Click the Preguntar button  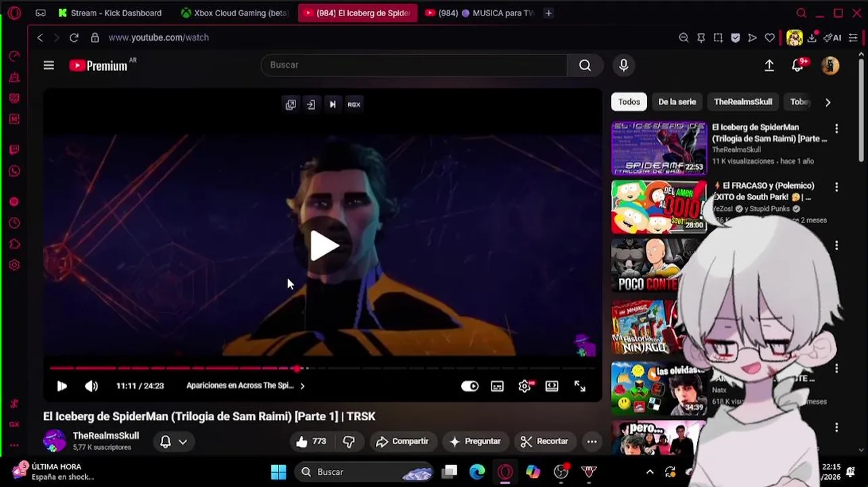(475, 442)
